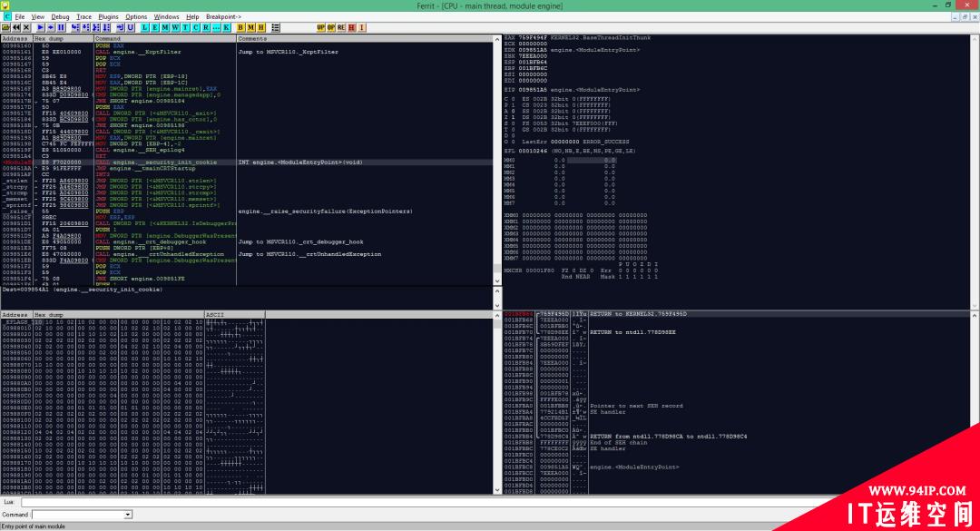Viewport: 980px width, 531px height.
Task: Open the File menu
Action: tap(19, 17)
